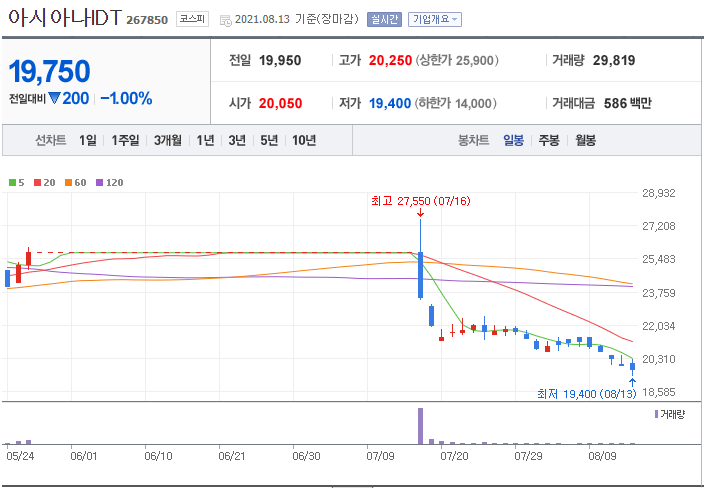Image resolution: width=704 pixels, height=488 pixels.
Task: Click the purple 거래량 volume legend
Action: click(669, 414)
